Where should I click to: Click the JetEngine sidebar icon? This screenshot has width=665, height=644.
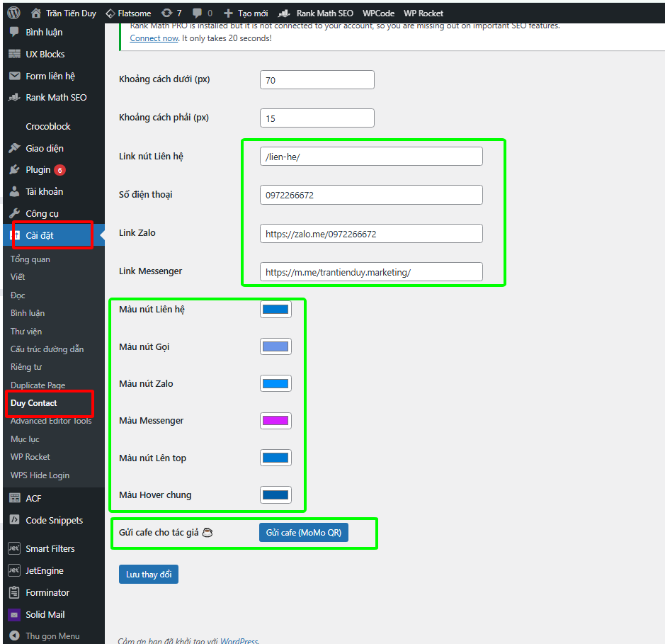[x=16, y=570]
